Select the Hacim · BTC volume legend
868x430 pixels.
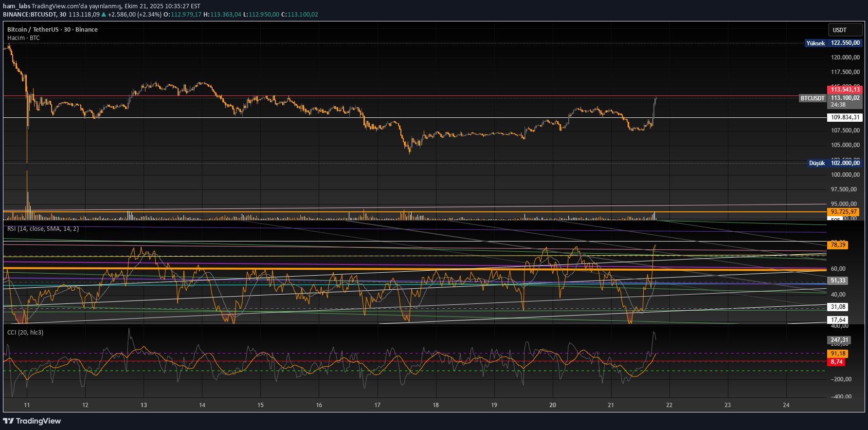pos(23,38)
